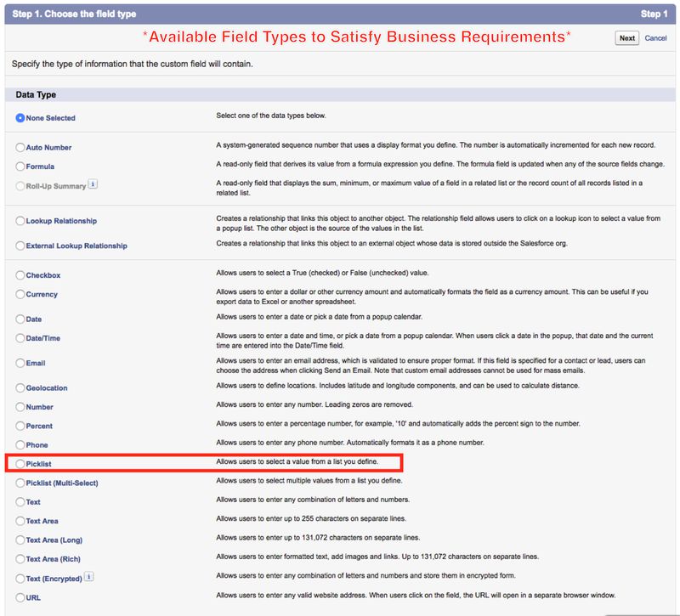Viewport: 680px width, 616px height.
Task: Choose the Text Area (Rich) option
Action: [x=20, y=559]
